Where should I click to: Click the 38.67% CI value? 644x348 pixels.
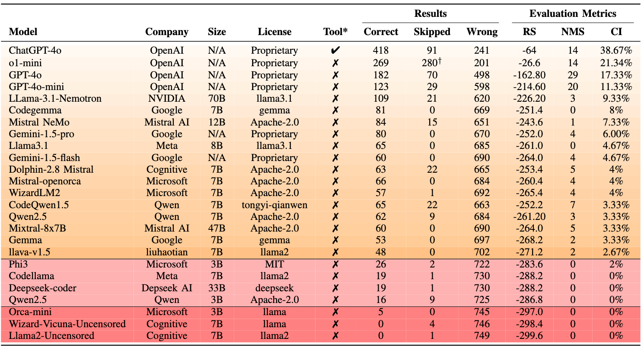[x=613, y=51]
